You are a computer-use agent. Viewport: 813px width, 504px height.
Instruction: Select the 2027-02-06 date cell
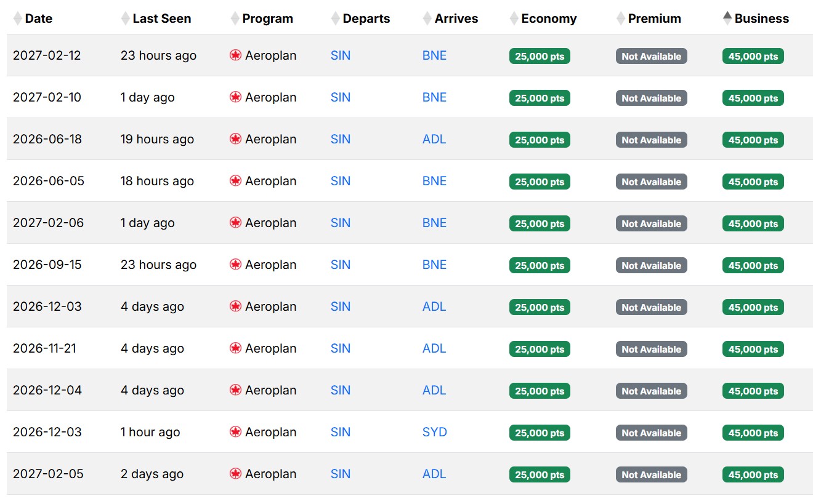48,223
